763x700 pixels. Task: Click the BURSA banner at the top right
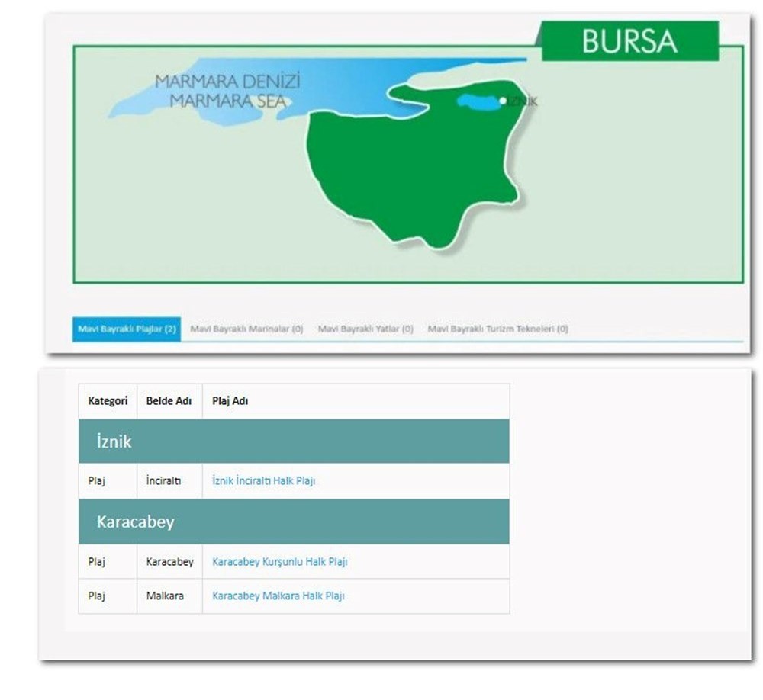[x=630, y=42]
